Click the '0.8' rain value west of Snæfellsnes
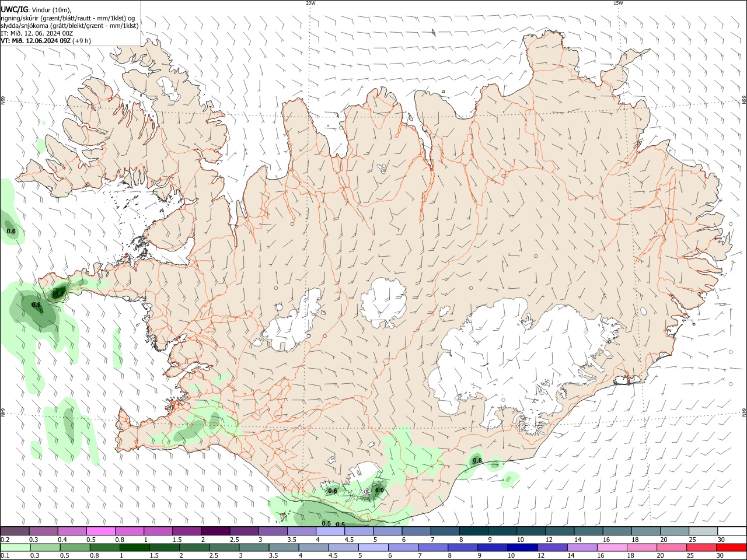Image resolution: width=747 pixels, height=560 pixels. pos(36,304)
